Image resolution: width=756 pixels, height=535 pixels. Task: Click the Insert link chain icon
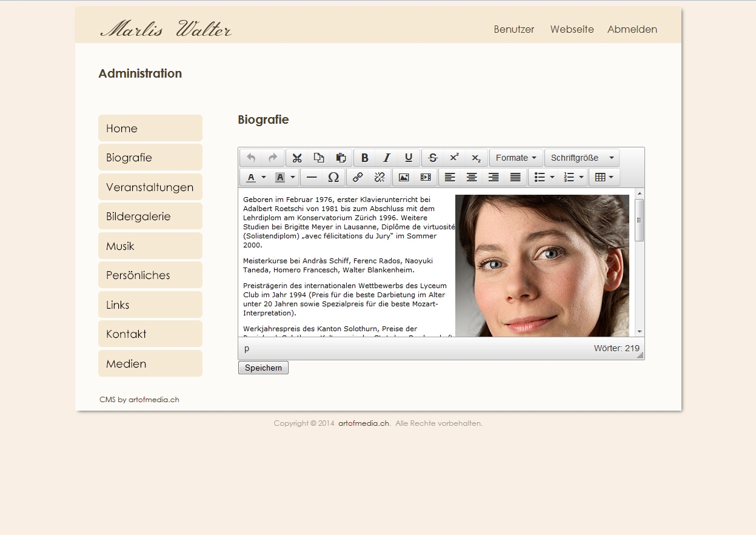click(x=358, y=177)
